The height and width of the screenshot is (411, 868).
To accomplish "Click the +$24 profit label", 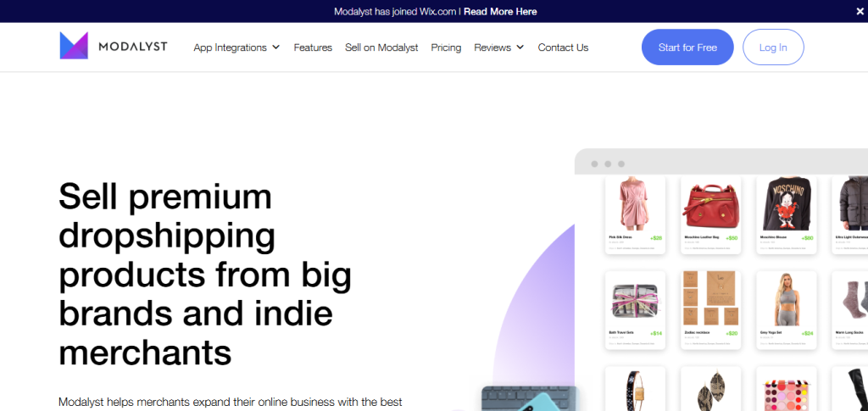I will tap(807, 334).
